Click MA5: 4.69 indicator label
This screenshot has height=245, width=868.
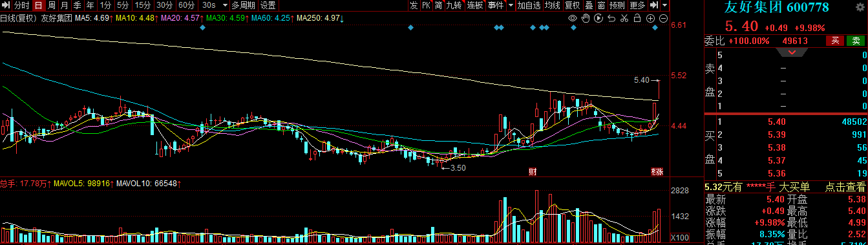click(x=93, y=18)
